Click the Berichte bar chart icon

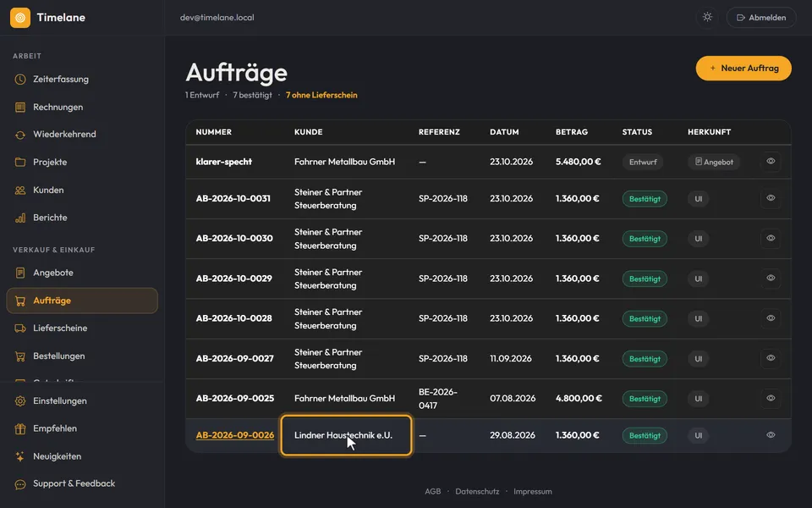[x=20, y=218]
